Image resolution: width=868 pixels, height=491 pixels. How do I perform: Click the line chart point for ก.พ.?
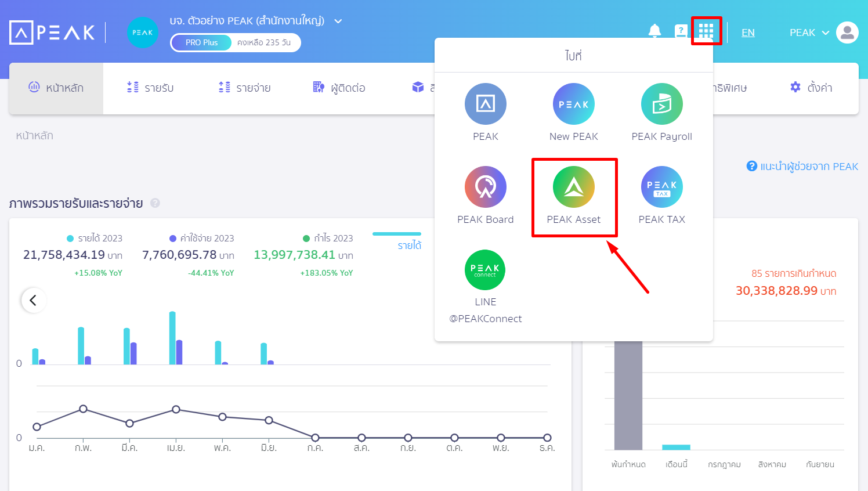(83, 409)
